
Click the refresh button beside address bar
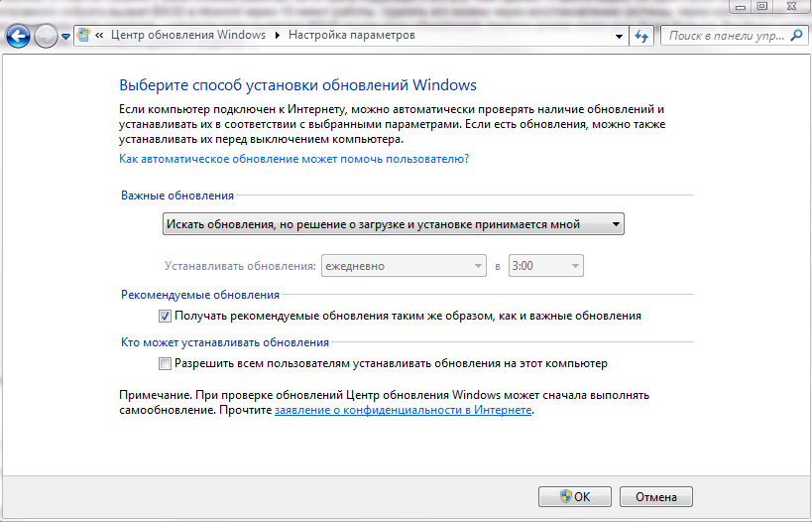(641, 37)
